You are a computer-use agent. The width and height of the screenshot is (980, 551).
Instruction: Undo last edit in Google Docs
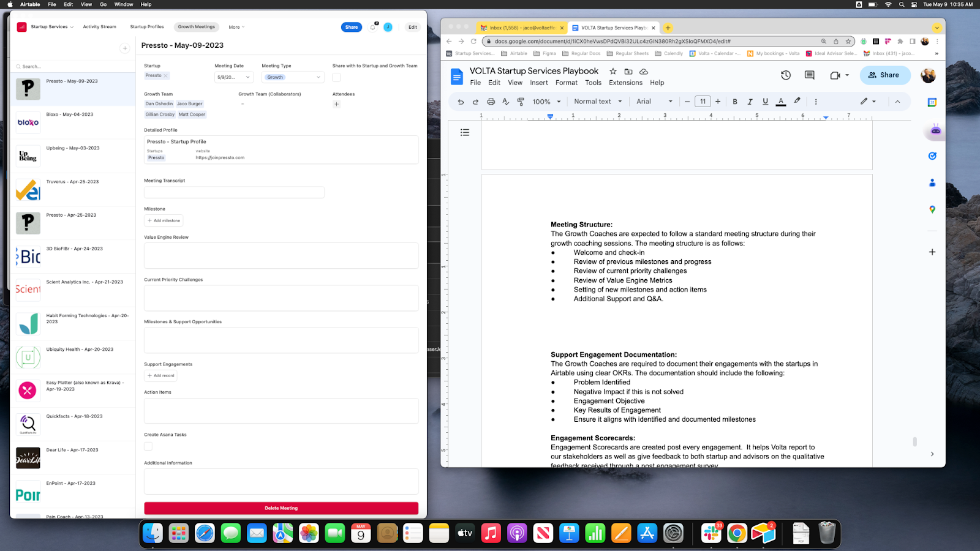point(461,102)
